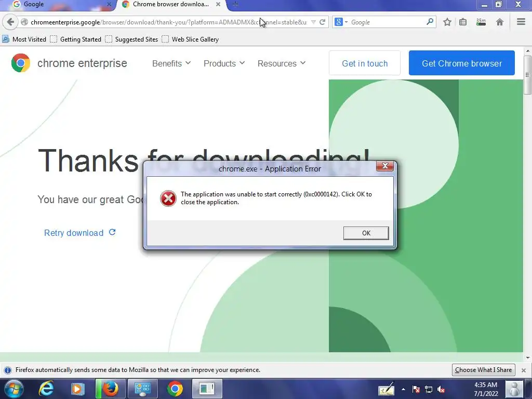Screen dimensions: 532x399
Task: Open the application window taskbar icon after Chrome
Action: [x=207, y=389]
